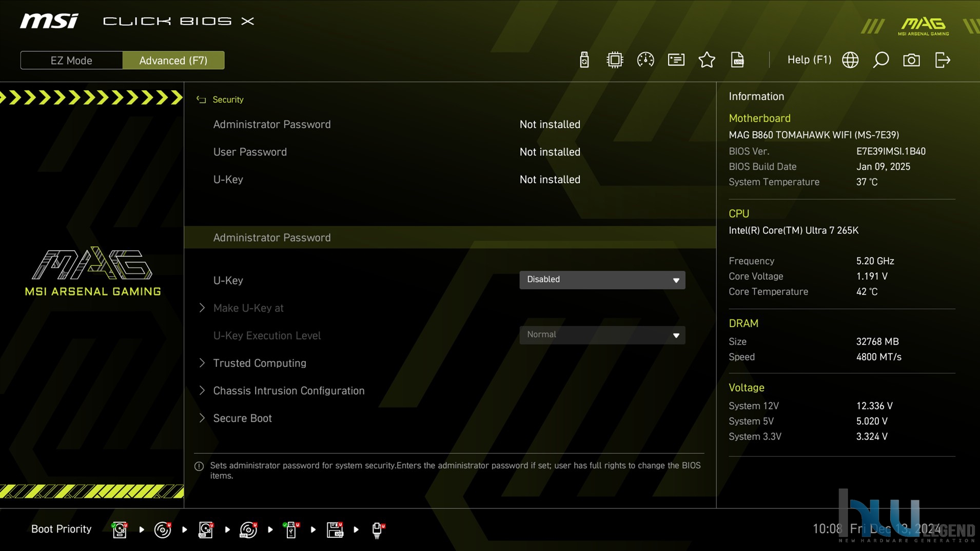Click DRAM size 32768 MB

point(877,342)
